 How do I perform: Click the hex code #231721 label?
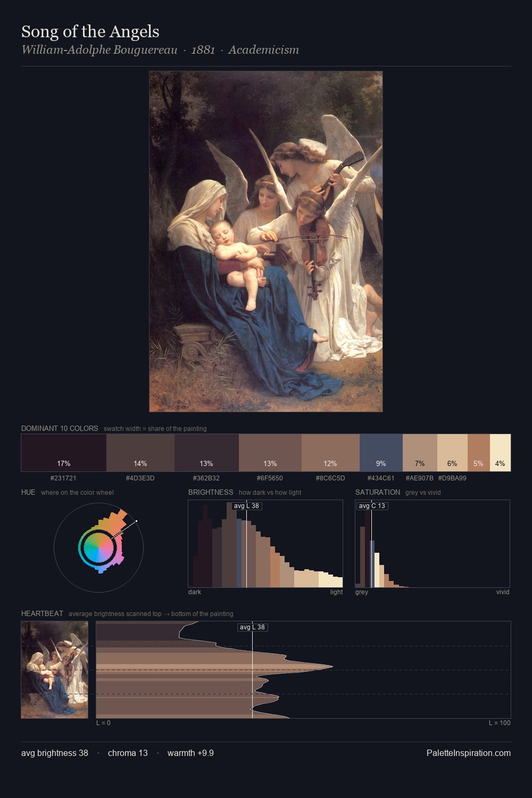pyautogui.click(x=63, y=478)
